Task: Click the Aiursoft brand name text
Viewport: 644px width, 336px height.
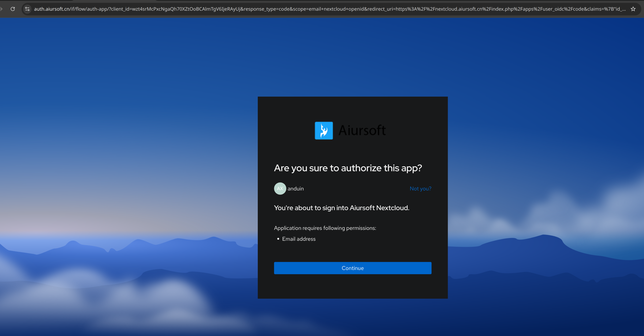Action: [x=362, y=130]
